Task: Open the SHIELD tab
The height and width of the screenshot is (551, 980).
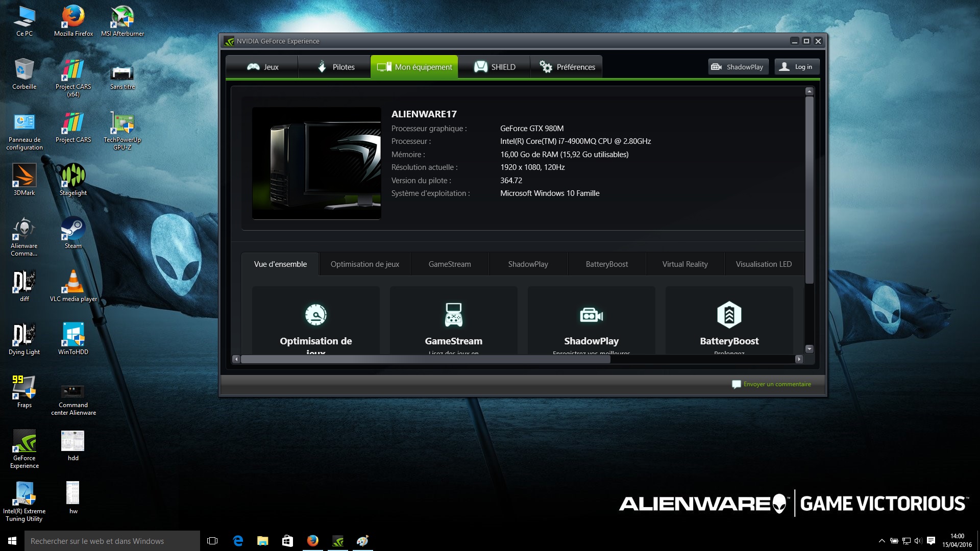Action: [494, 67]
